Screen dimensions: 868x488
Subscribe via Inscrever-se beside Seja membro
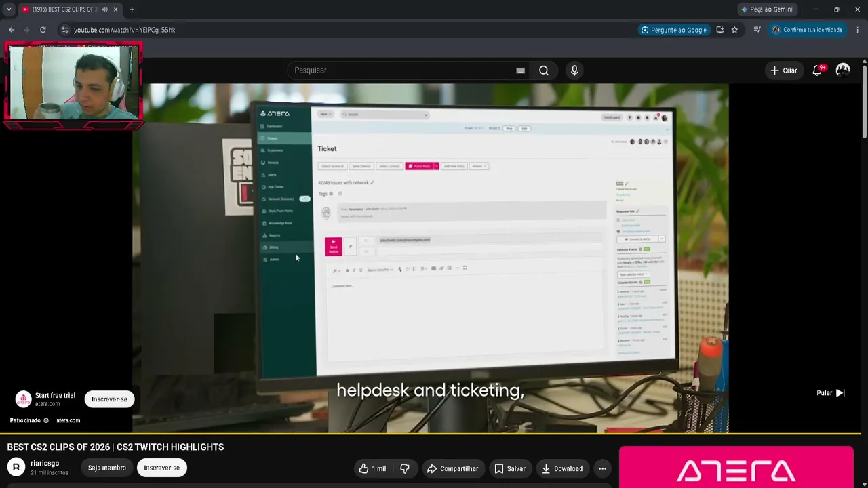point(161,468)
